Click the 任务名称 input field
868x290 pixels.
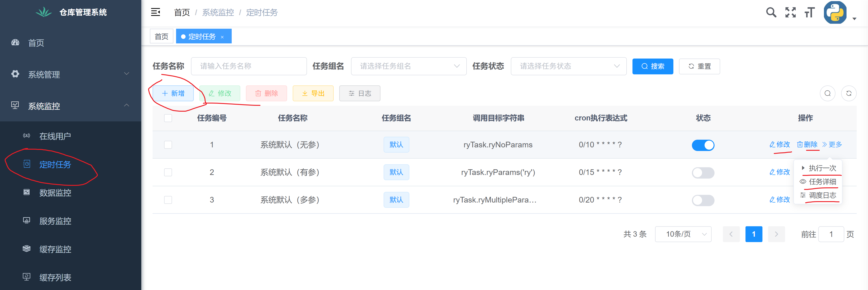click(x=249, y=66)
